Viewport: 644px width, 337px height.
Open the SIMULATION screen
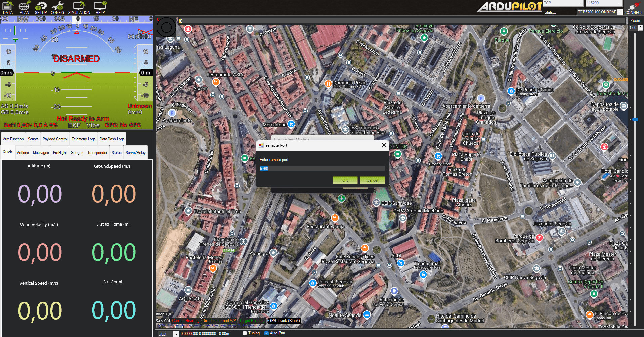(79, 8)
